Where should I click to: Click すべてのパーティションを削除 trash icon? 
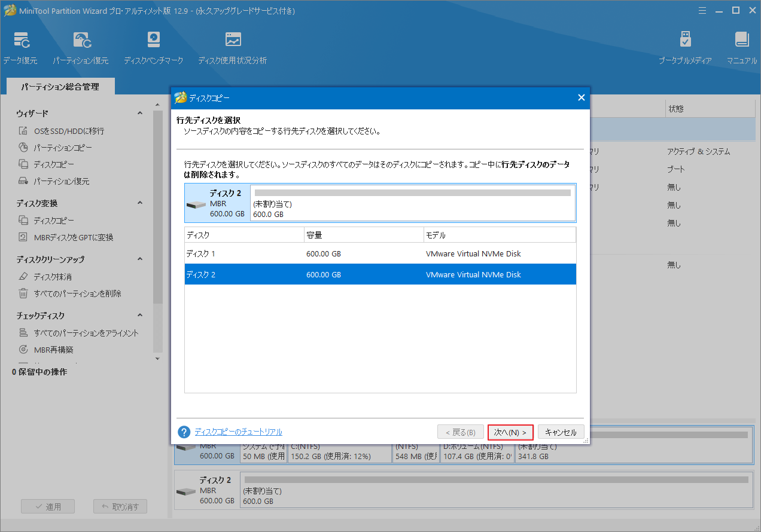tap(23, 293)
